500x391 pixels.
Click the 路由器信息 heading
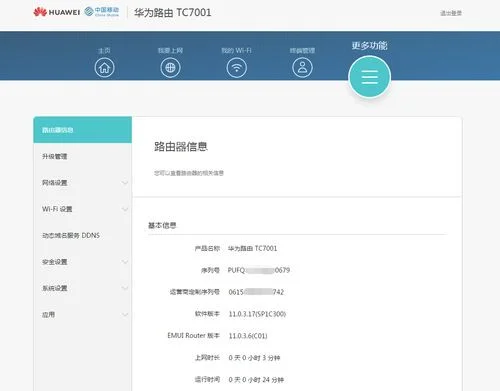click(x=181, y=146)
